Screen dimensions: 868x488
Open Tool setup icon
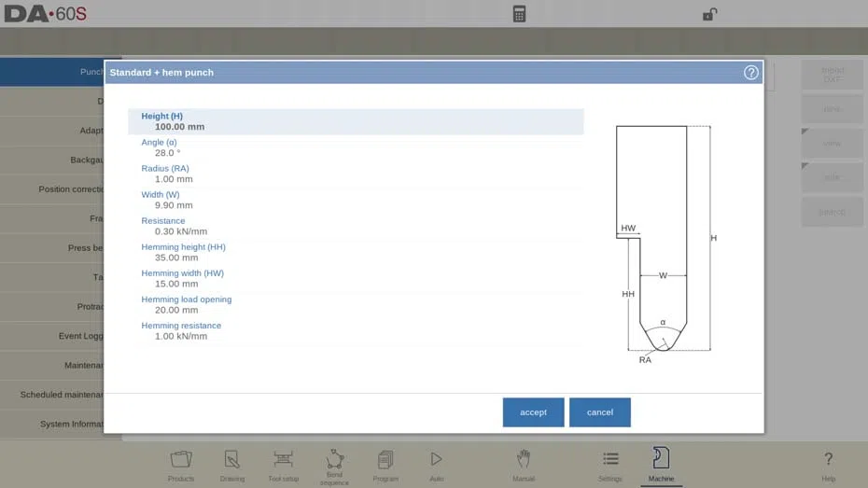pyautogui.click(x=283, y=466)
